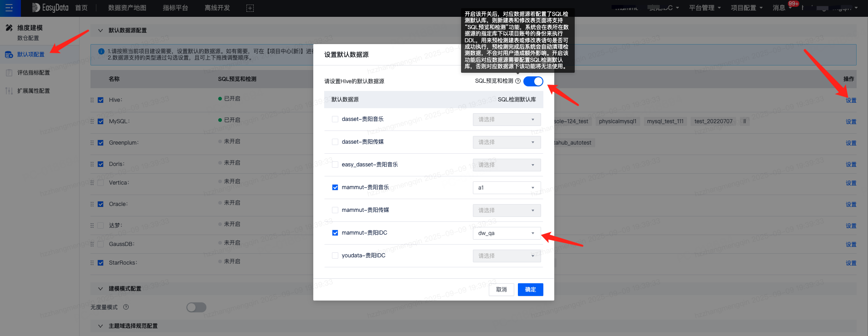Viewport: 868px width, 336px height.
Task: Turn off the SQL预览和检测 switch
Action: pyautogui.click(x=533, y=81)
